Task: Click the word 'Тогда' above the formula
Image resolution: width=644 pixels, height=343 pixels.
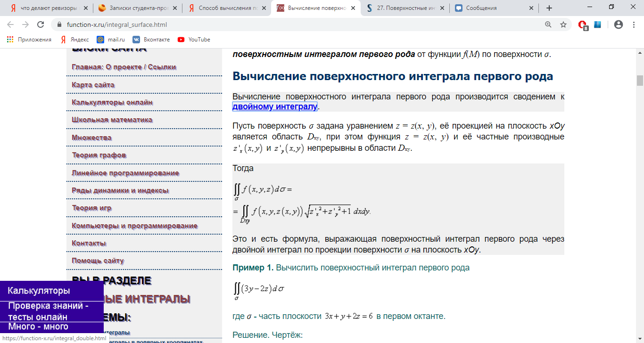Action: coord(243,168)
